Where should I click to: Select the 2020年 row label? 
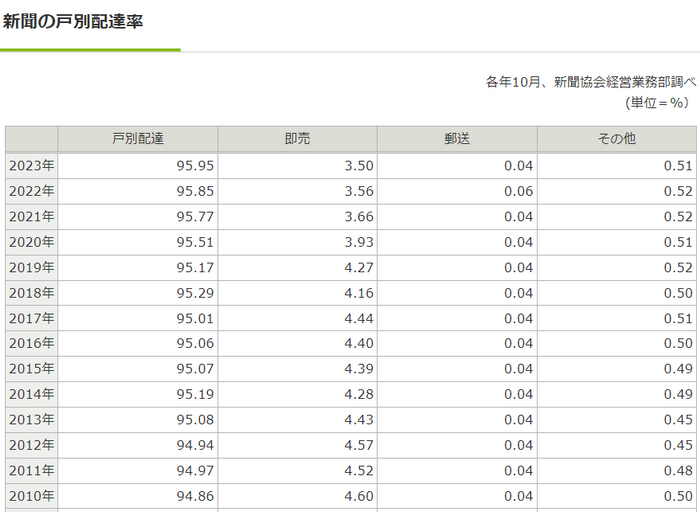(x=32, y=242)
